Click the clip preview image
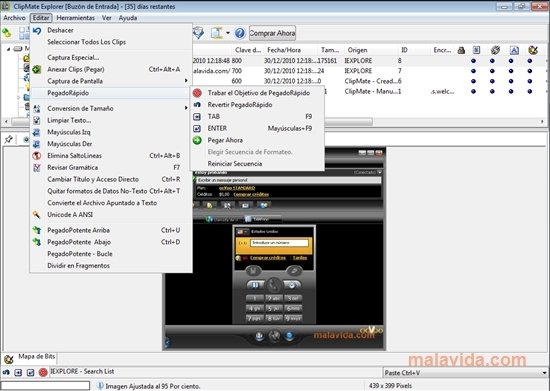This screenshot has width=550, height=391. (274, 249)
